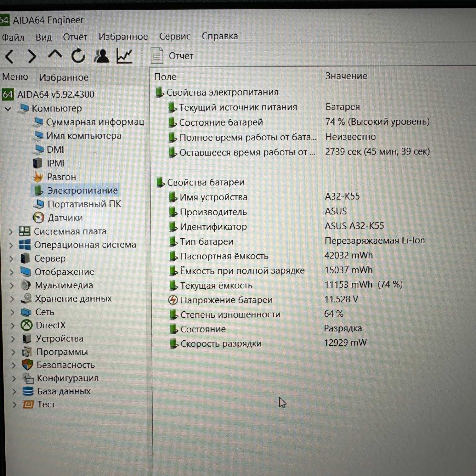The height and width of the screenshot is (476, 476).
Task: Click the Операционная система Windows icon
Action: click(x=25, y=245)
